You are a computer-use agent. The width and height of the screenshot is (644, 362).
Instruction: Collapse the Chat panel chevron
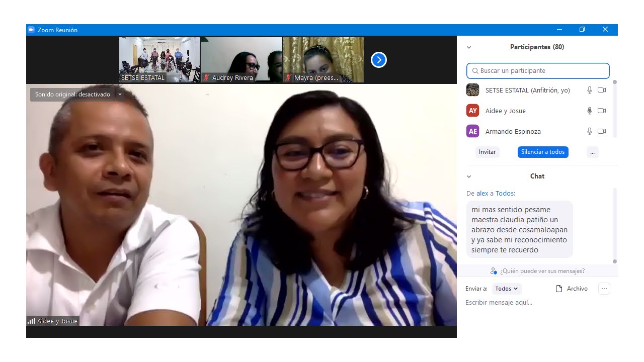[469, 176]
